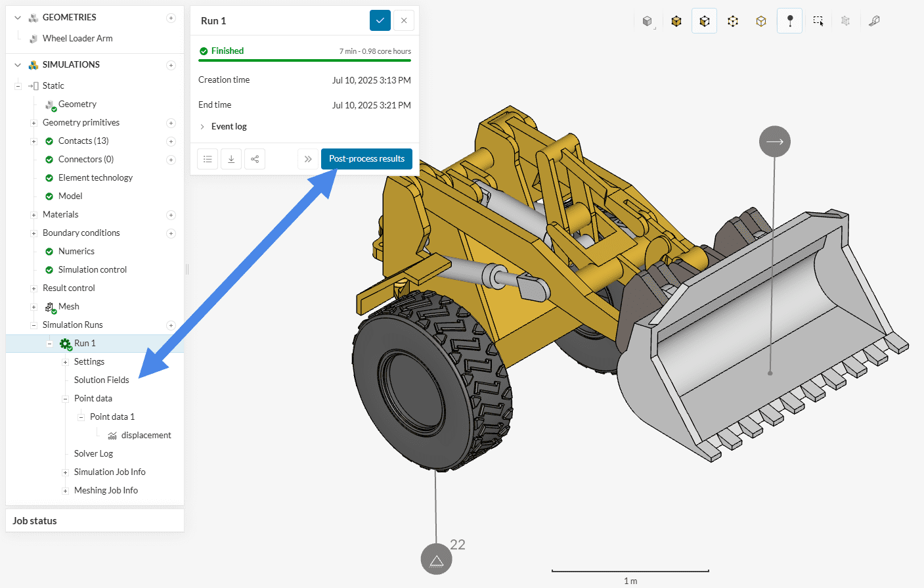Open the run list icon in Run 1 panel
This screenshot has width=924, height=588.
coord(208,159)
